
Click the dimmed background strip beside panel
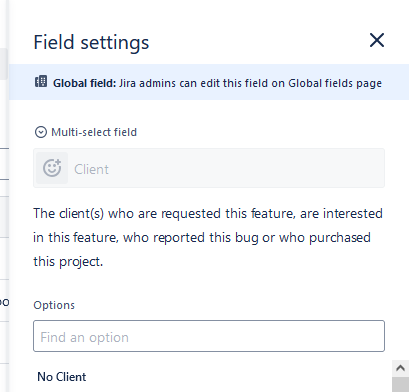click(4, 196)
